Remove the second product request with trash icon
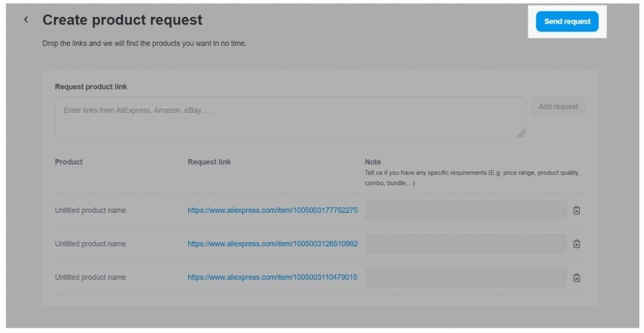This screenshot has height=333, width=644. click(577, 244)
